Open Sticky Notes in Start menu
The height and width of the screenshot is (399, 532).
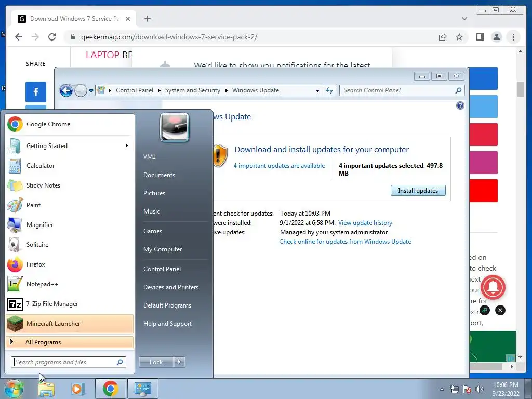[69, 185]
